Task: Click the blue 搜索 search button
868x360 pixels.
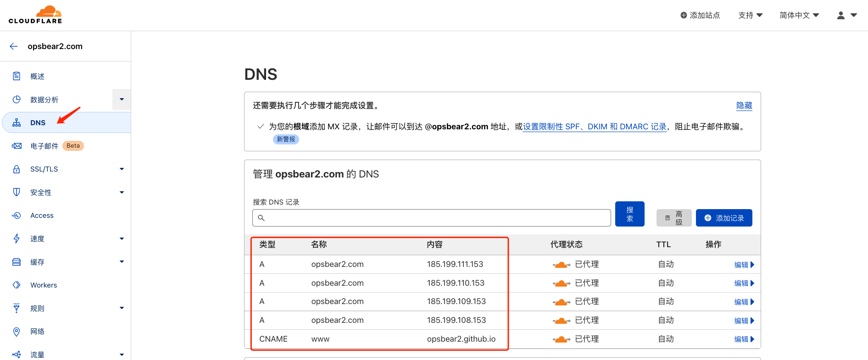Action: coord(629,214)
